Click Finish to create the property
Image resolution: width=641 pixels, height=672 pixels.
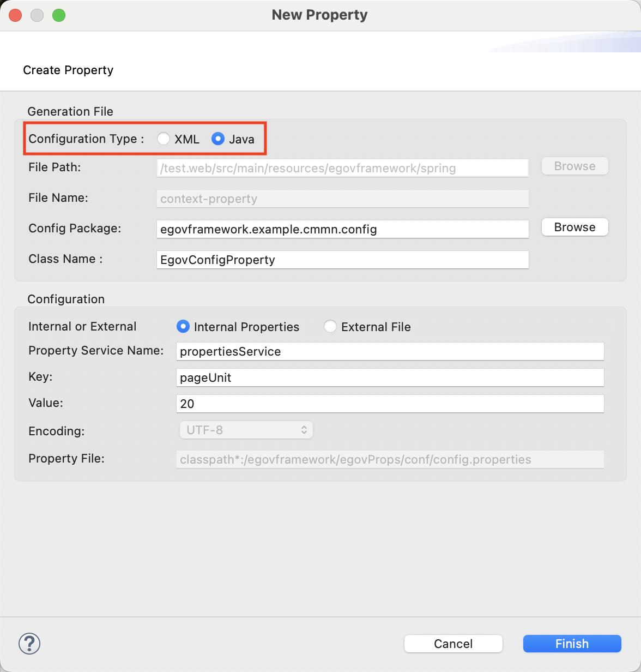coord(572,644)
